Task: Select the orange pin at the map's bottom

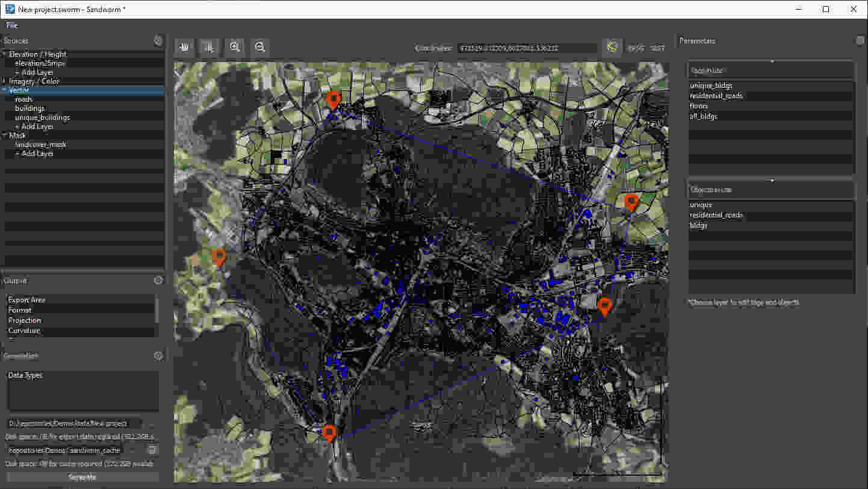Action: [329, 434]
